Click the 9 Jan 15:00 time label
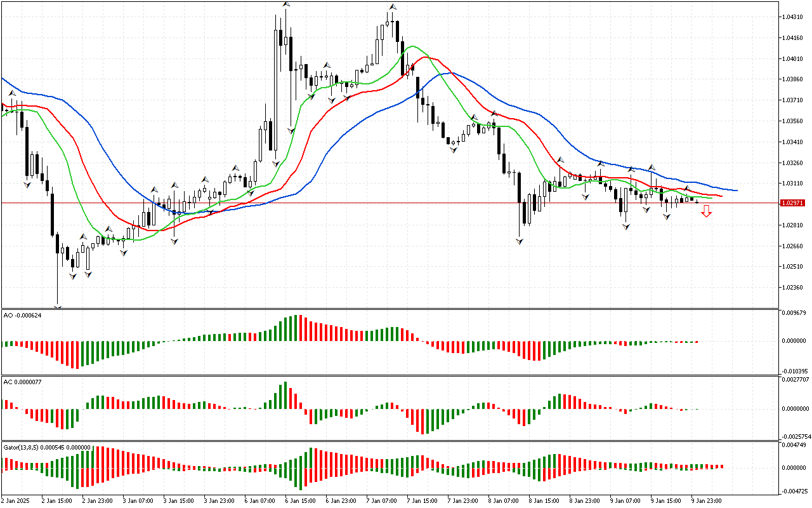This screenshot has width=812, height=508. click(667, 501)
